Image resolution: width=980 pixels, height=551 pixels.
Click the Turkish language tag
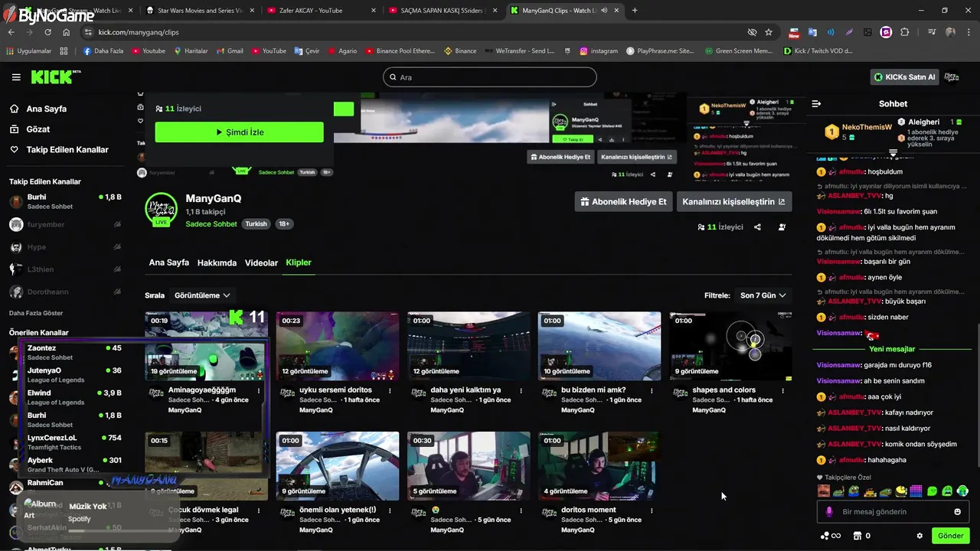[x=256, y=224]
